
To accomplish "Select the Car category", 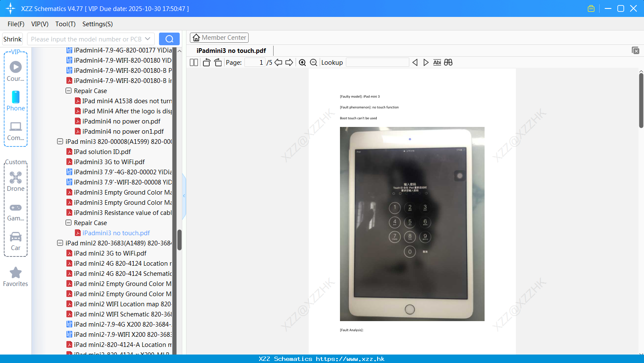I will pyautogui.click(x=16, y=241).
